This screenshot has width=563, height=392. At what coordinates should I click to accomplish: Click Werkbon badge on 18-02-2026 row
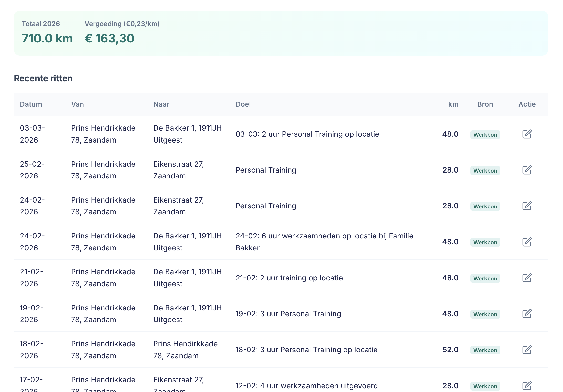click(x=485, y=350)
